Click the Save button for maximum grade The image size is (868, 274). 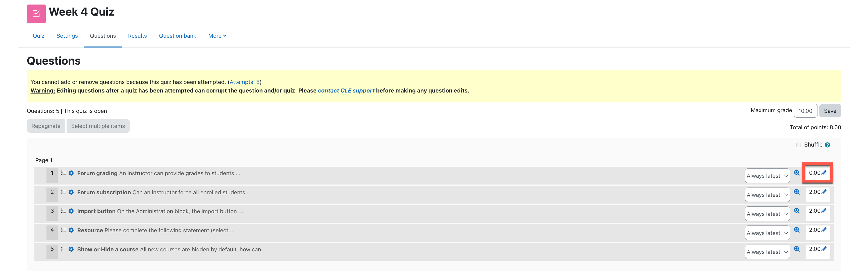830,111
